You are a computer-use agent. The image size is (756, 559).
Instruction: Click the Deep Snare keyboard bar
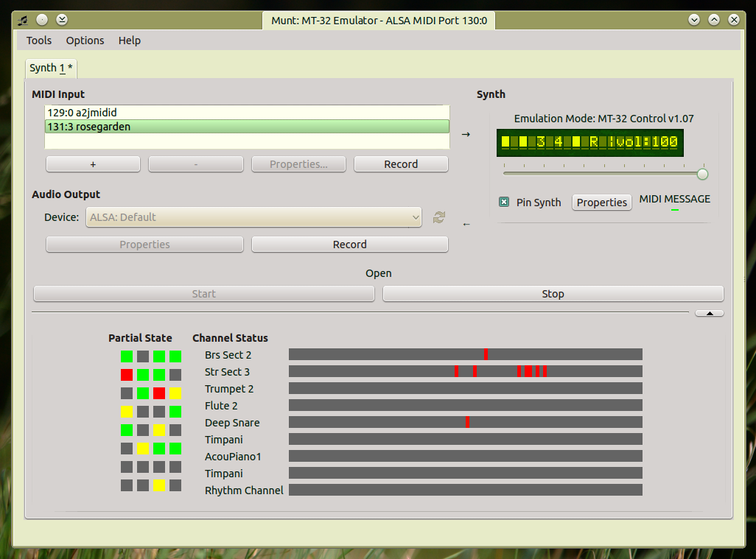pos(465,422)
